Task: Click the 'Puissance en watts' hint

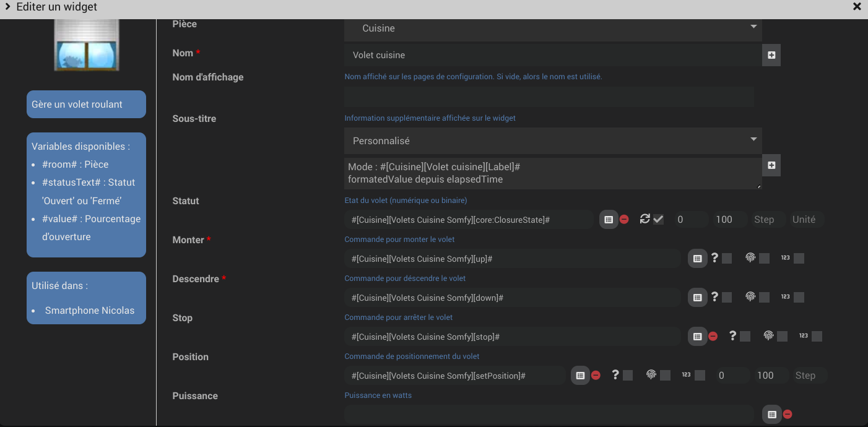Action: (x=378, y=395)
